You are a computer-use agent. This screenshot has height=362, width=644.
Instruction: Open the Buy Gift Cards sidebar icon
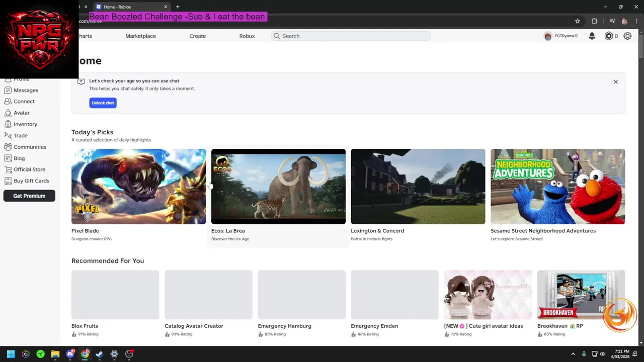(8, 181)
